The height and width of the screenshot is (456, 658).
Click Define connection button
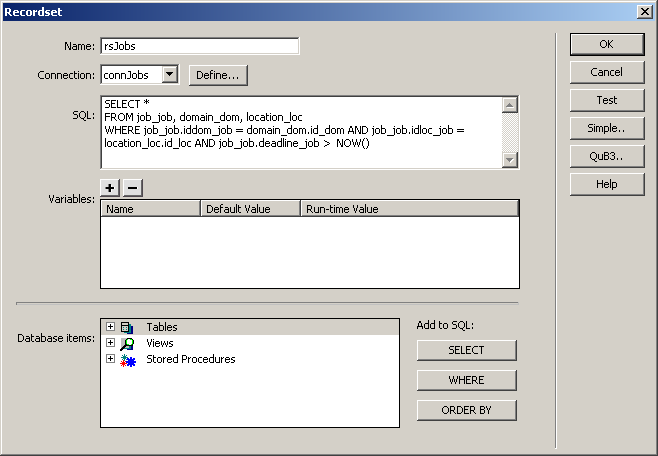point(218,75)
